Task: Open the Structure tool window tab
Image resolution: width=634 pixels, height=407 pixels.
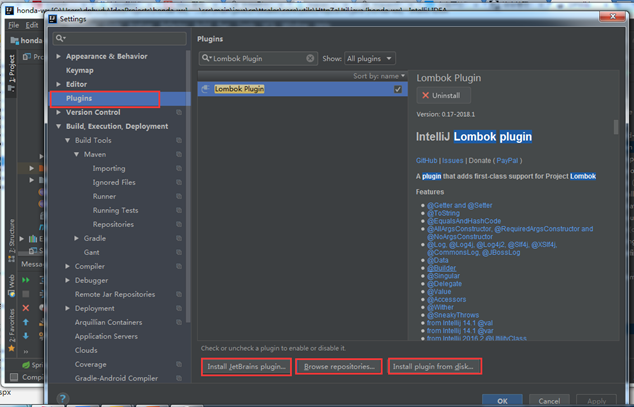Action: pyautogui.click(x=12, y=241)
